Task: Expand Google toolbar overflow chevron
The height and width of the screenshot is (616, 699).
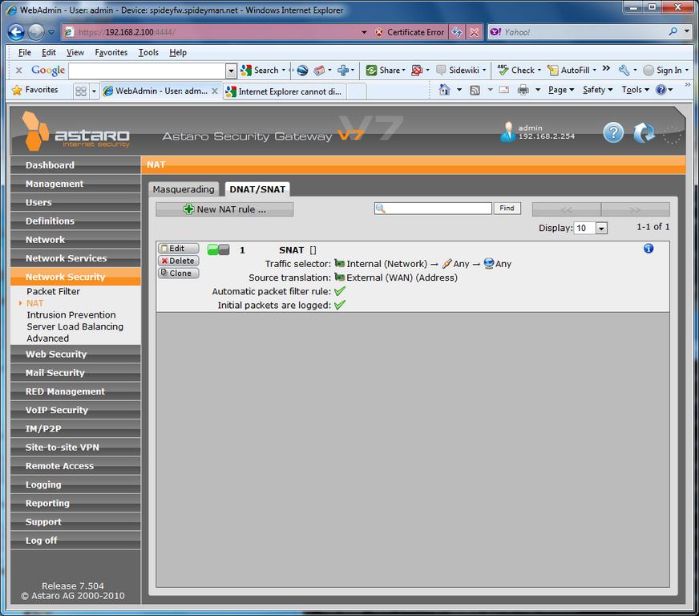Action: click(x=606, y=68)
